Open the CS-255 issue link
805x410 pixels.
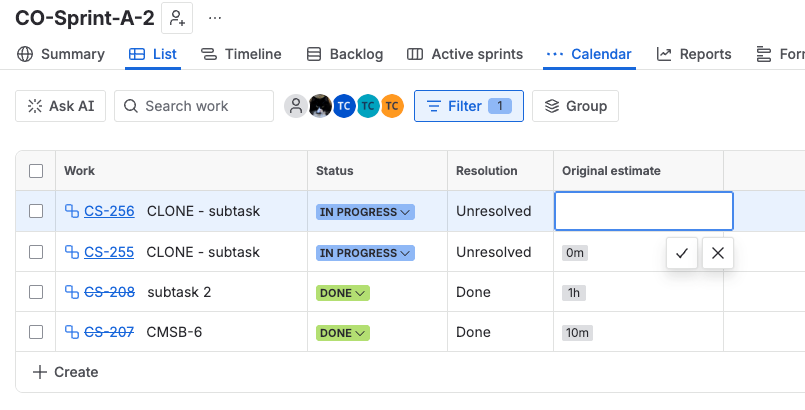tap(109, 252)
